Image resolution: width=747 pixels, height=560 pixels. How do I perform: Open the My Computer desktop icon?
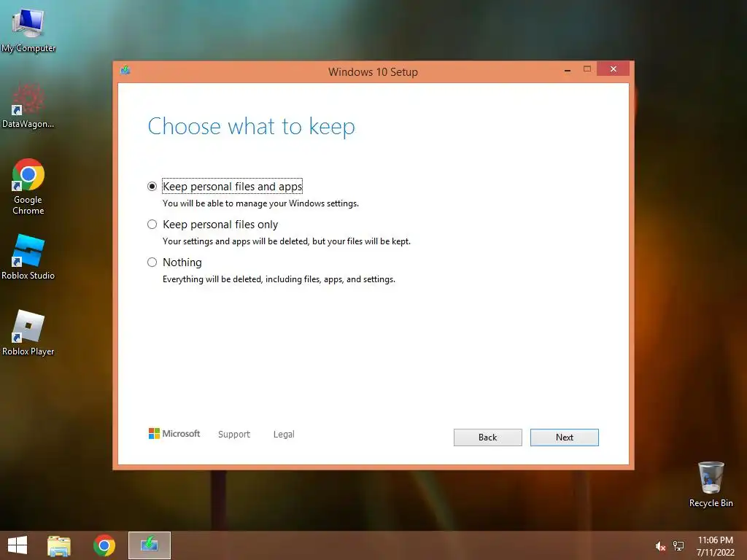28,29
